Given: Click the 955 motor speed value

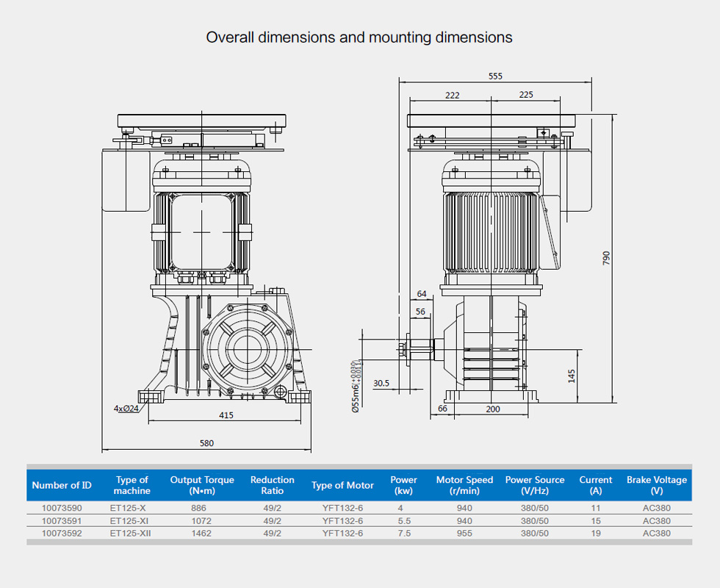Looking at the screenshot, I should coord(464,533).
